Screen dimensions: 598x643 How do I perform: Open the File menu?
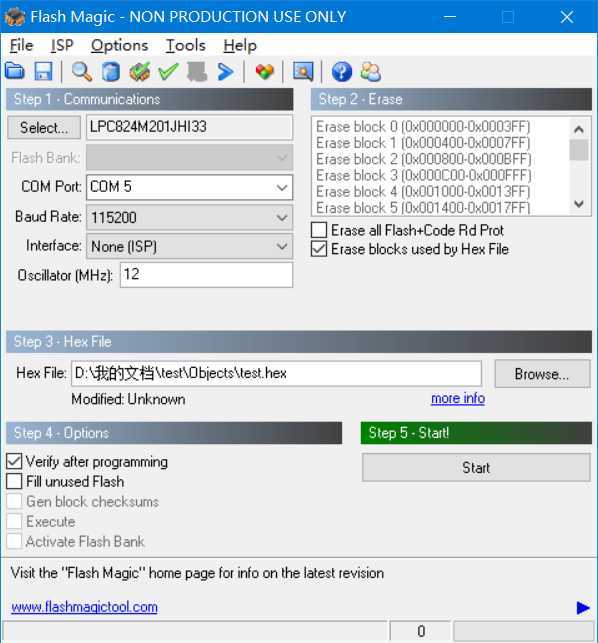[x=21, y=45]
